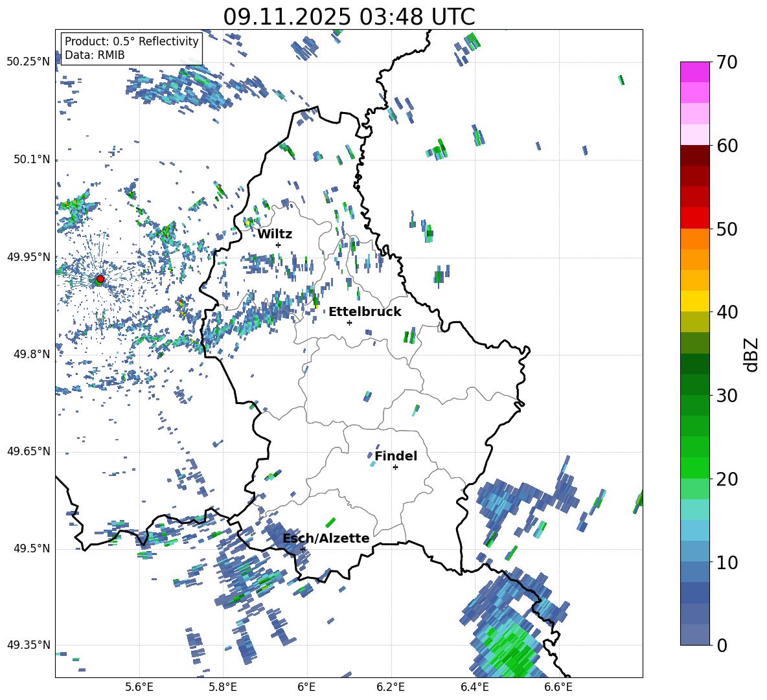
Task: Click the 20 value on the colorbar
Action: 727,479
